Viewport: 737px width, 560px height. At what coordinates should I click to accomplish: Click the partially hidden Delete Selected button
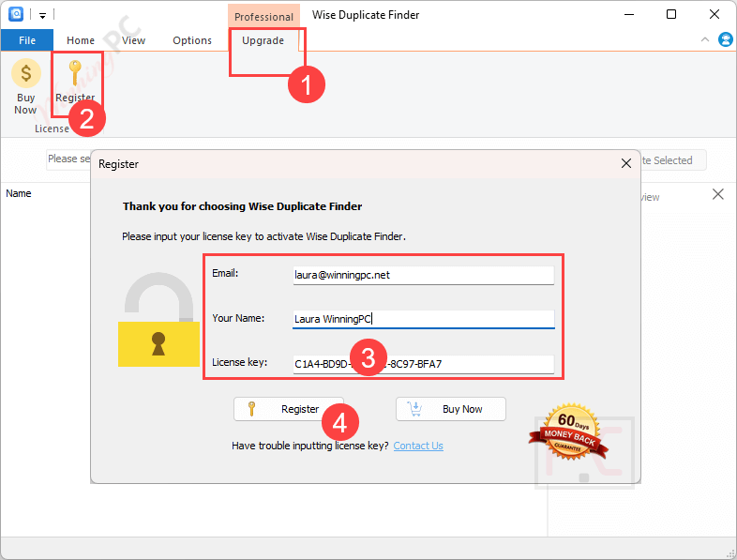(673, 160)
